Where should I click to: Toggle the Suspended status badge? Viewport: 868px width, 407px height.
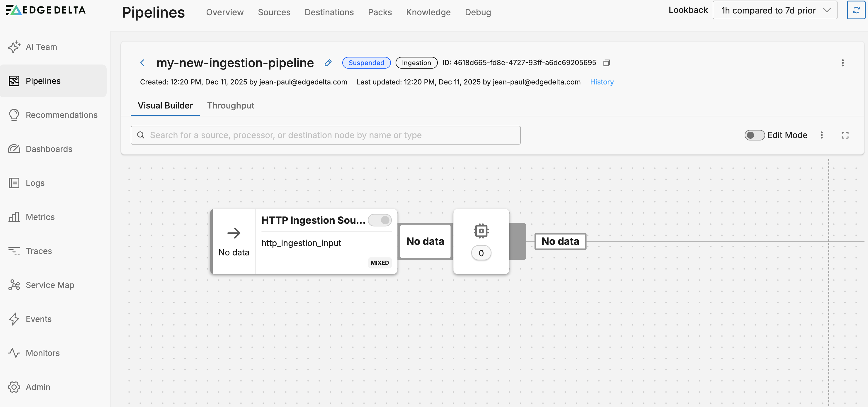coord(366,63)
